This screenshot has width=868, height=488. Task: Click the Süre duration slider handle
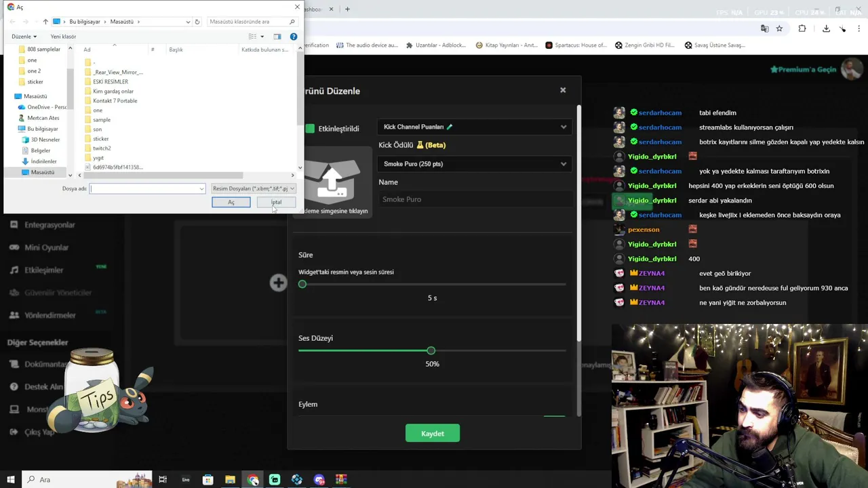tap(302, 284)
